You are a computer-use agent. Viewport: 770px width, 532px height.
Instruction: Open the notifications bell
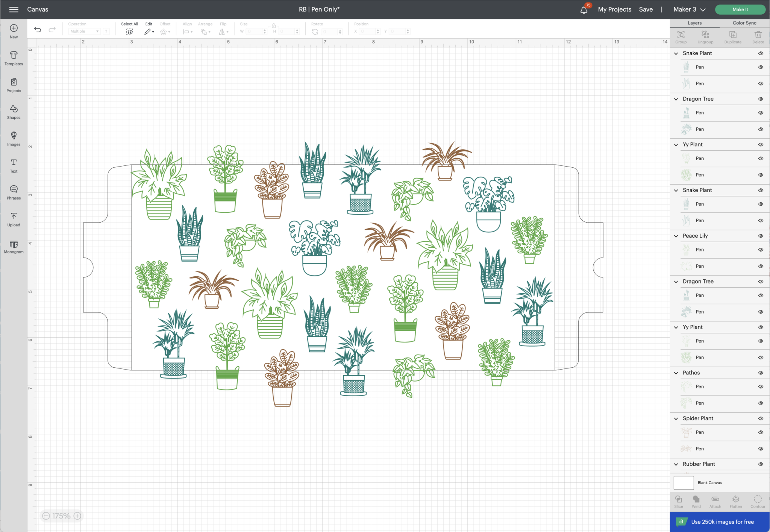[584, 9]
